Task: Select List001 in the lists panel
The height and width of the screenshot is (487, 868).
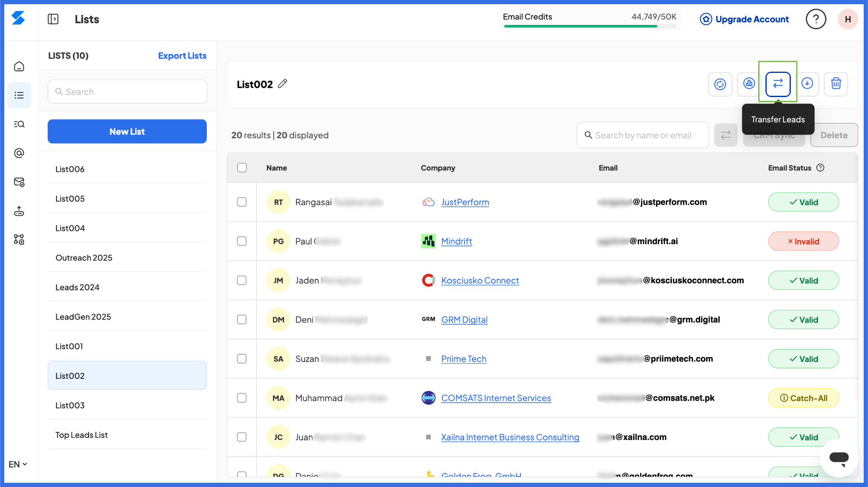Action: coord(127,346)
